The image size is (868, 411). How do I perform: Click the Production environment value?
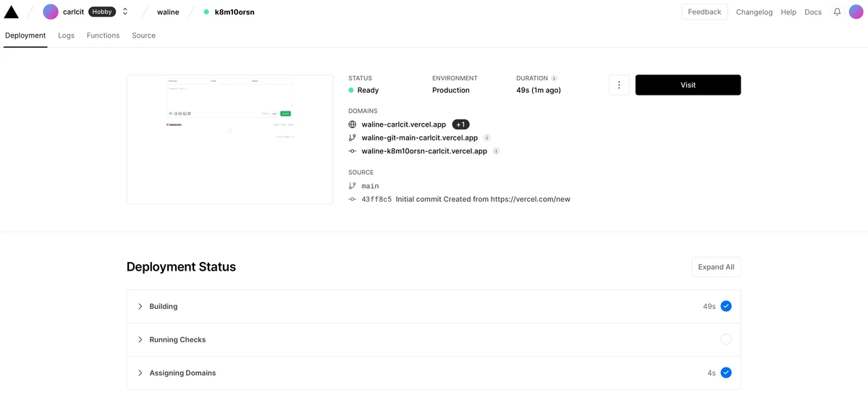pos(450,90)
